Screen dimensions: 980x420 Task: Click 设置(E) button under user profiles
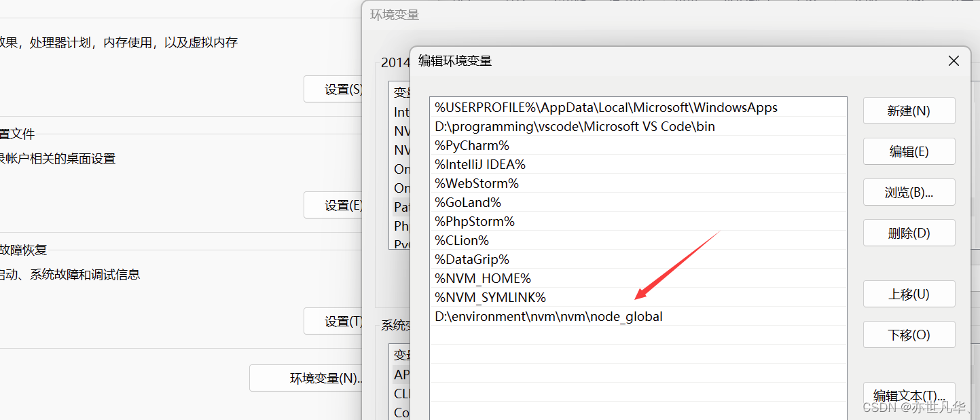(333, 206)
